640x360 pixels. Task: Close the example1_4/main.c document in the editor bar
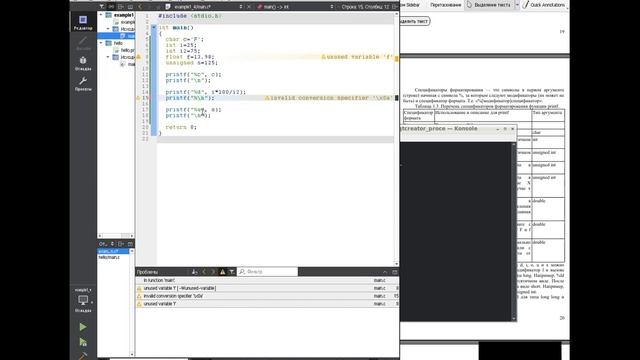[x=249, y=7]
